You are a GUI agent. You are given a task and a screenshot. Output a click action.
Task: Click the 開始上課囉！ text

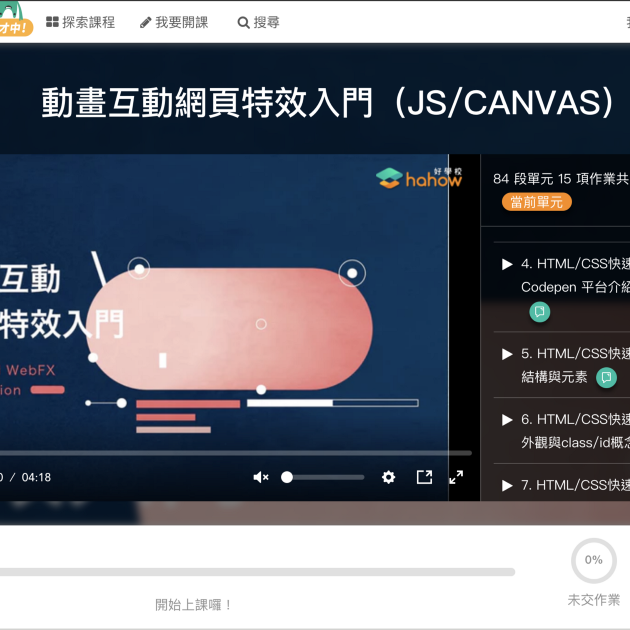tap(193, 605)
